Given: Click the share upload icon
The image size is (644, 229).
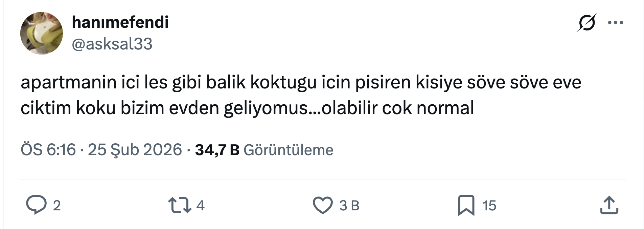Looking at the screenshot, I should click(609, 205).
